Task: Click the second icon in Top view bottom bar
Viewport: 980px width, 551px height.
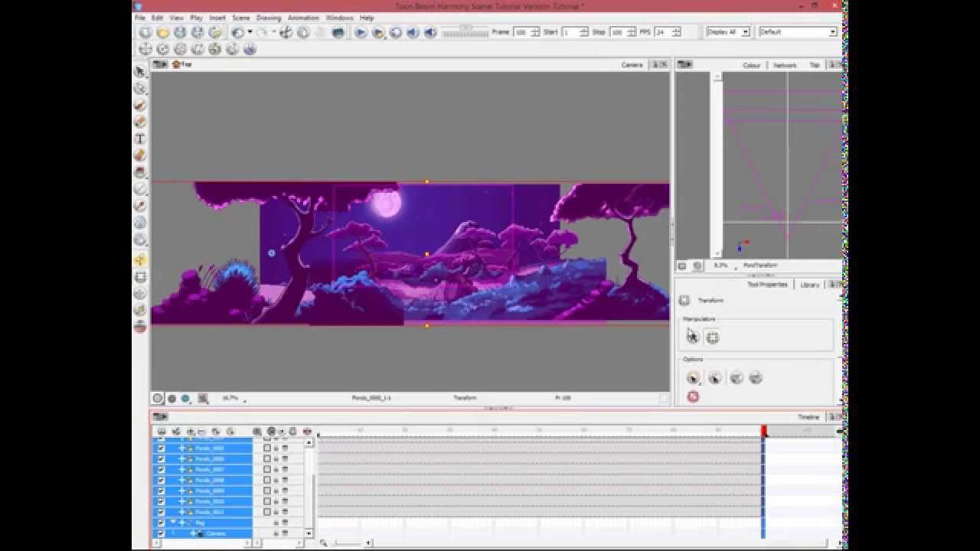Action: coord(697,266)
